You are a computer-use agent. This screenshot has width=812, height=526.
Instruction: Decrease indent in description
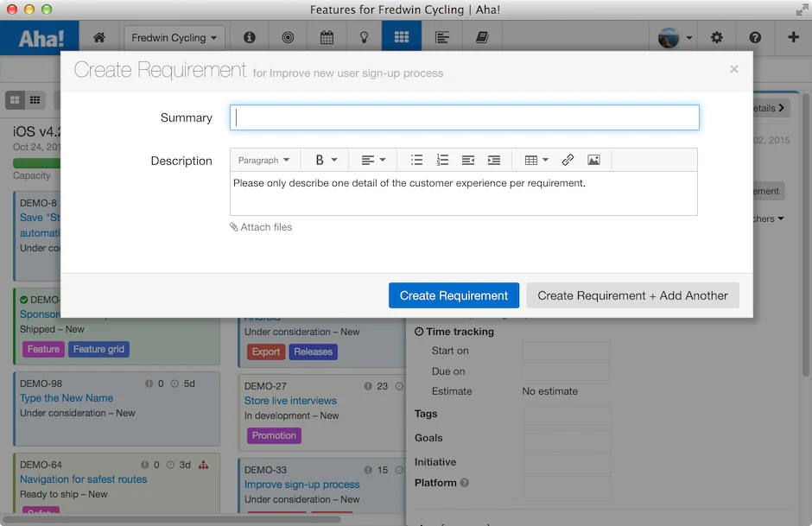[x=468, y=160]
